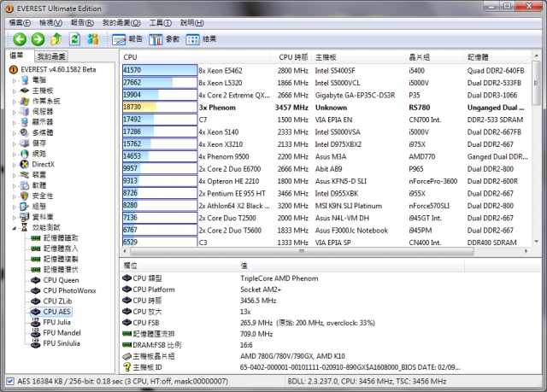Click the users toolbar icon

coord(93,39)
